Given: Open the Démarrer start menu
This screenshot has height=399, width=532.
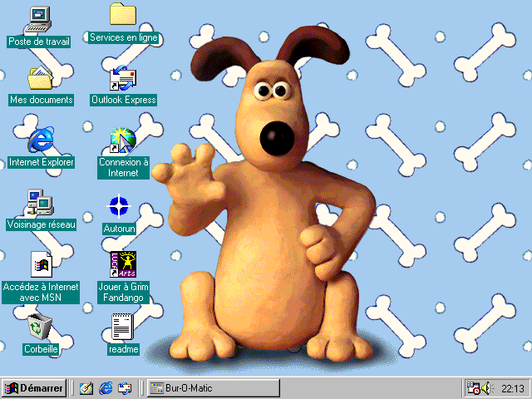Looking at the screenshot, I should (x=33, y=388).
